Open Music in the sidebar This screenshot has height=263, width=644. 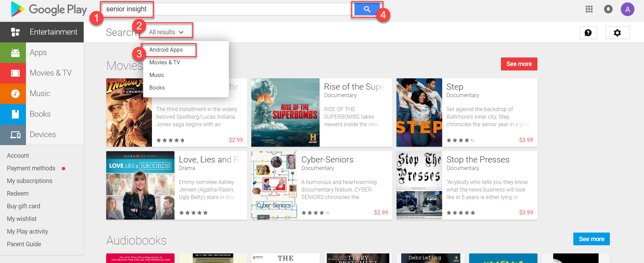[x=42, y=94]
